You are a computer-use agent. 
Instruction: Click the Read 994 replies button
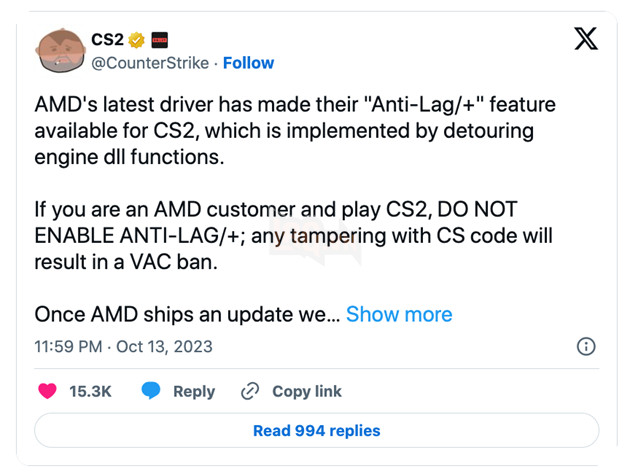pos(316,430)
